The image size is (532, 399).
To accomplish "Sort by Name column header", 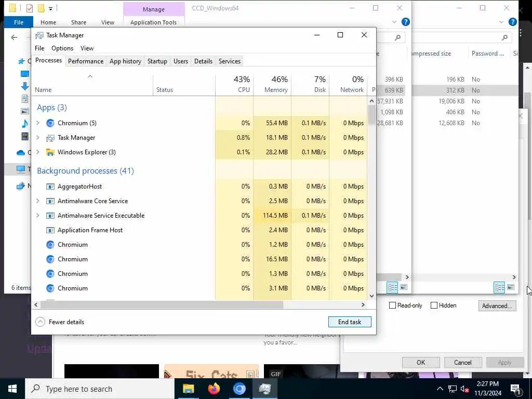I will 92,85.
